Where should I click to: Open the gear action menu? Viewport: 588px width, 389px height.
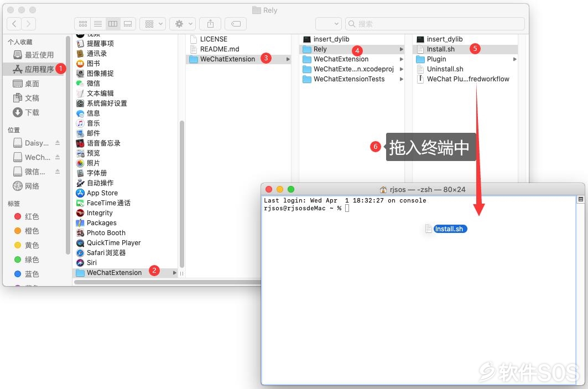[x=182, y=24]
